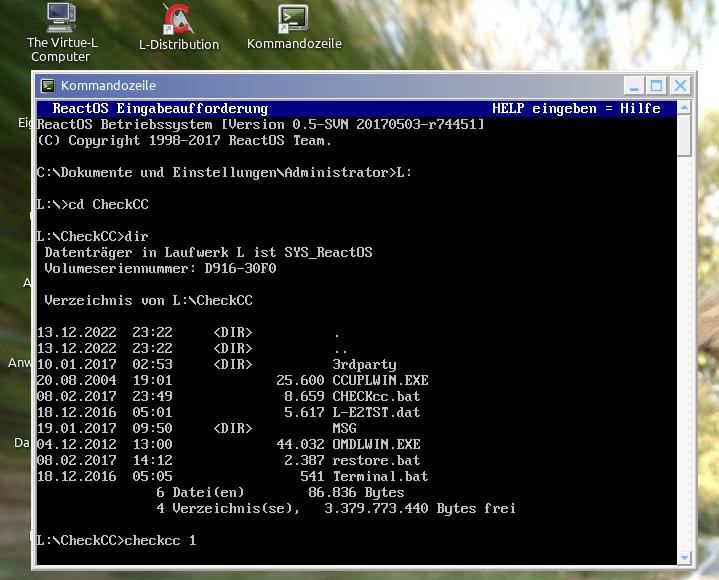Image resolution: width=719 pixels, height=580 pixels.
Task: Click the 'L:\CheckCC>dir' command line
Action: click(x=93, y=237)
